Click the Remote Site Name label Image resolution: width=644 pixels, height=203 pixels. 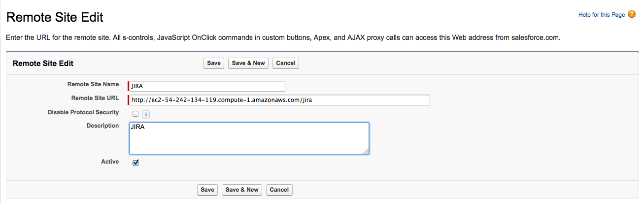[93, 84]
